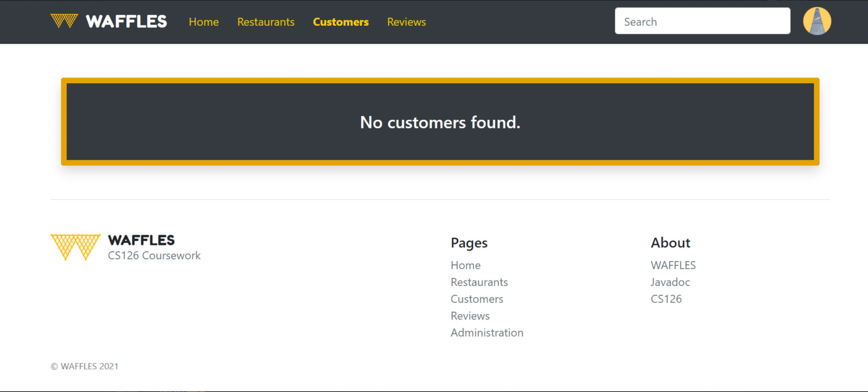Viewport: 868px width, 392px height.
Task: Click WAFFLES link under About
Action: [673, 265]
